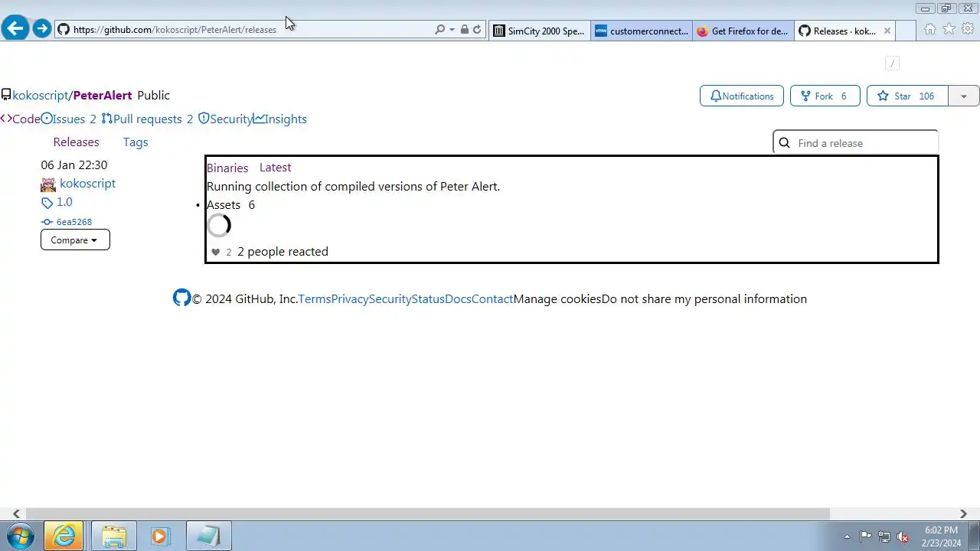Click the taskbar clock showing 6:02 PM
980x551 pixels.
coord(941,536)
